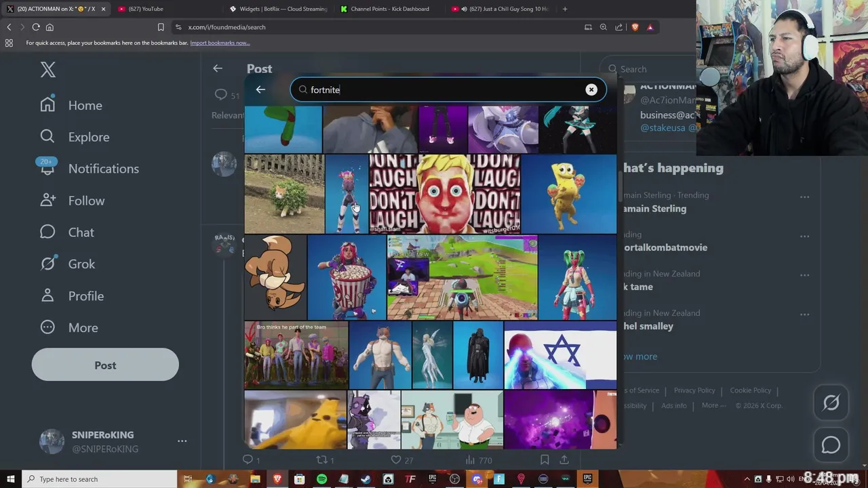
Task: Click the back arrow beside Post header
Action: (218, 68)
